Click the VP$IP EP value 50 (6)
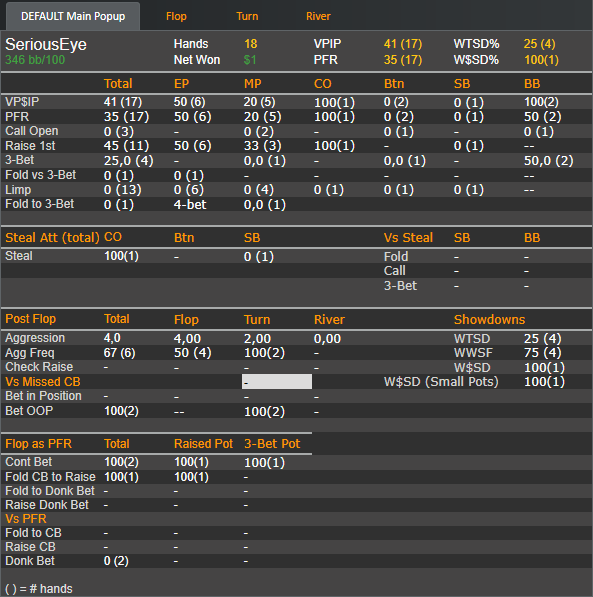 click(190, 102)
